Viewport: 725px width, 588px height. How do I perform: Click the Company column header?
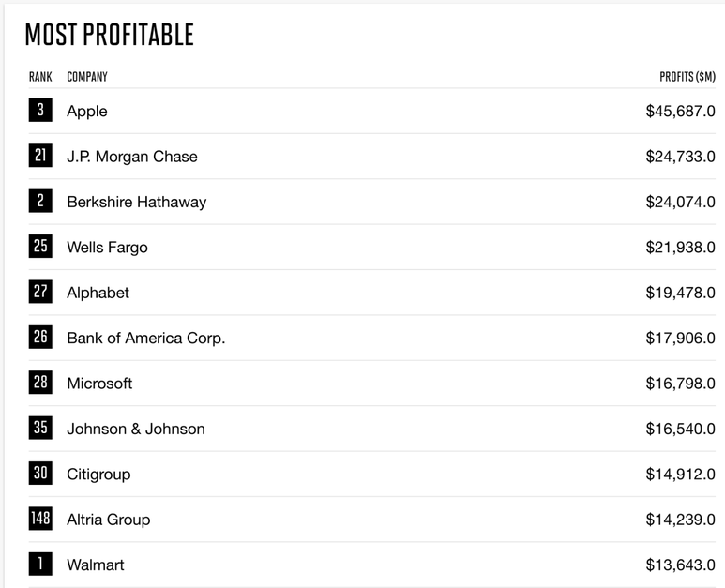pos(87,77)
